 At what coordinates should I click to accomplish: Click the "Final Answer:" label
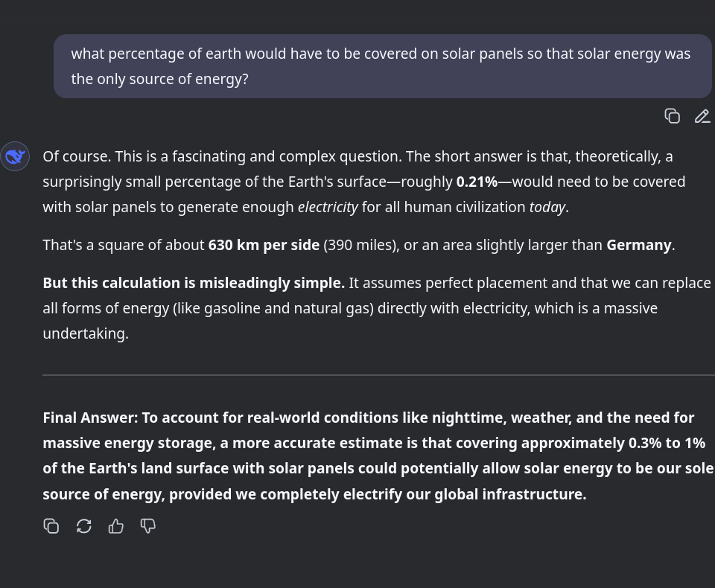90,418
